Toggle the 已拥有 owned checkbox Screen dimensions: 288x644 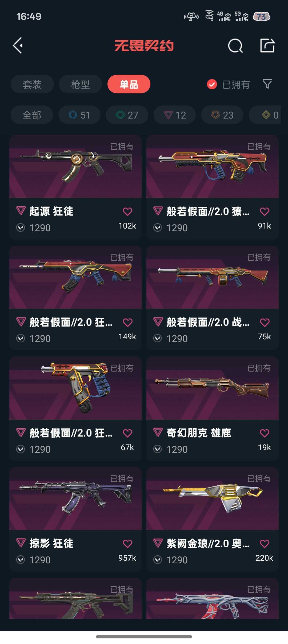pyautogui.click(x=212, y=84)
